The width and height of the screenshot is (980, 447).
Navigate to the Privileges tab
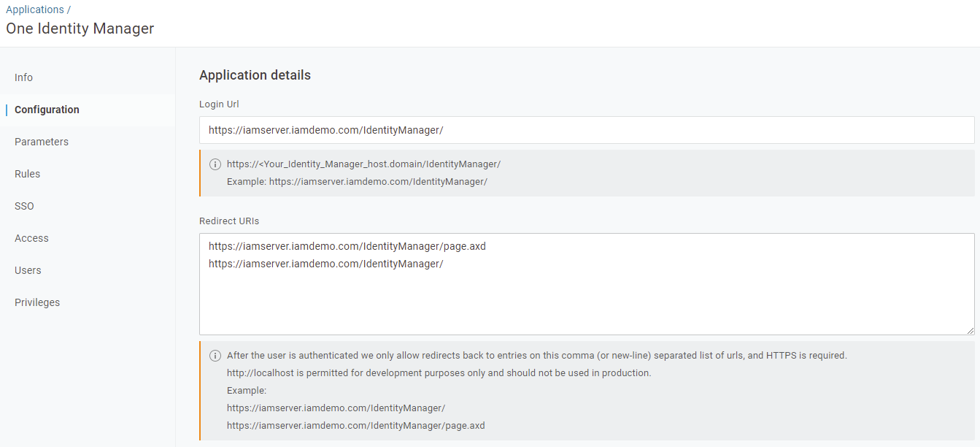[x=37, y=302]
